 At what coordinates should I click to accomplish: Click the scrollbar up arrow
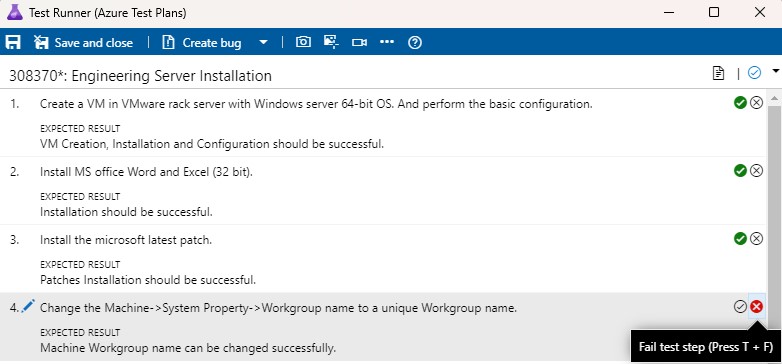coord(774,98)
